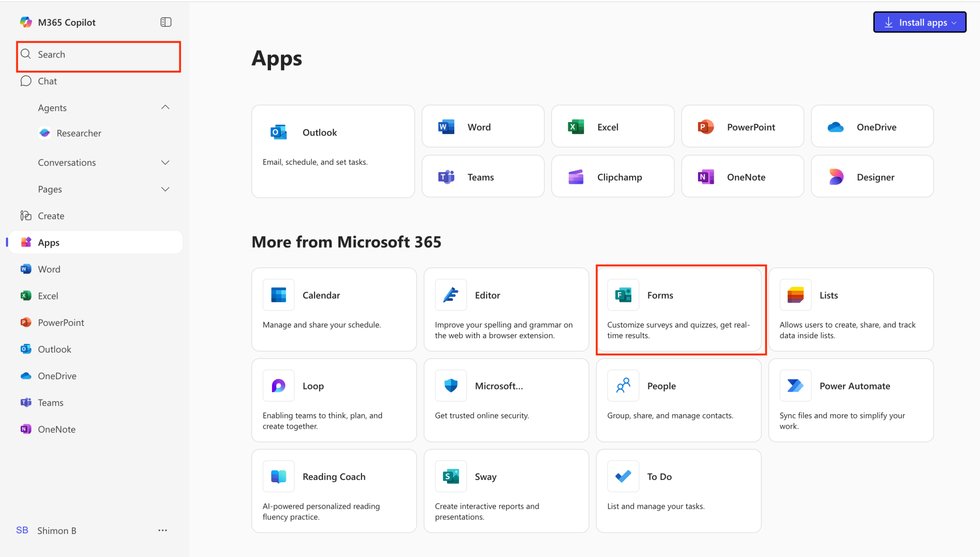Collapse the navigation pane using the panel icon
This screenshot has height=557, width=980.
tap(166, 22)
